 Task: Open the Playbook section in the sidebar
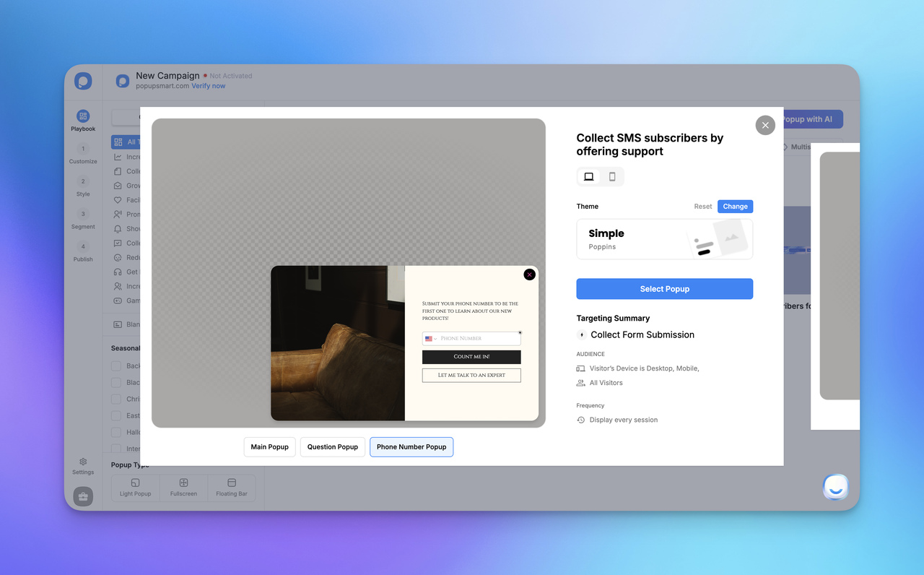[x=83, y=121]
